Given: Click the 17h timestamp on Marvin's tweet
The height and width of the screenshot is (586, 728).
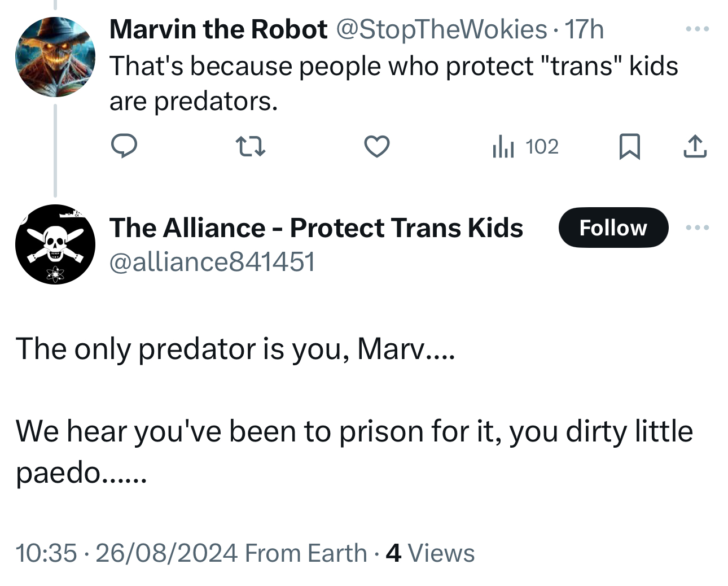Looking at the screenshot, I should point(585,29).
